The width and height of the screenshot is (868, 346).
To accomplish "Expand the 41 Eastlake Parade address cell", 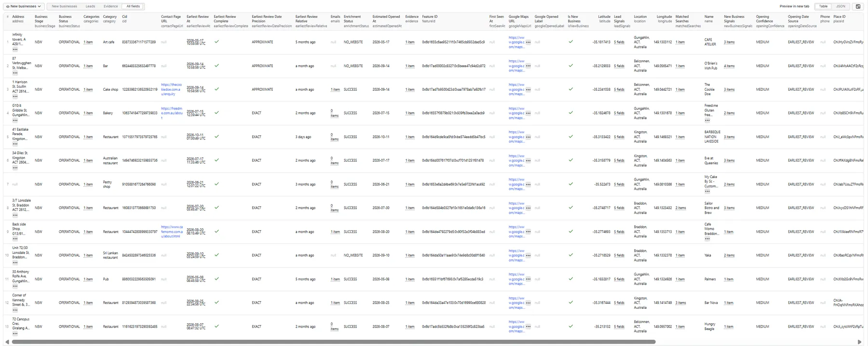I will [15, 144].
